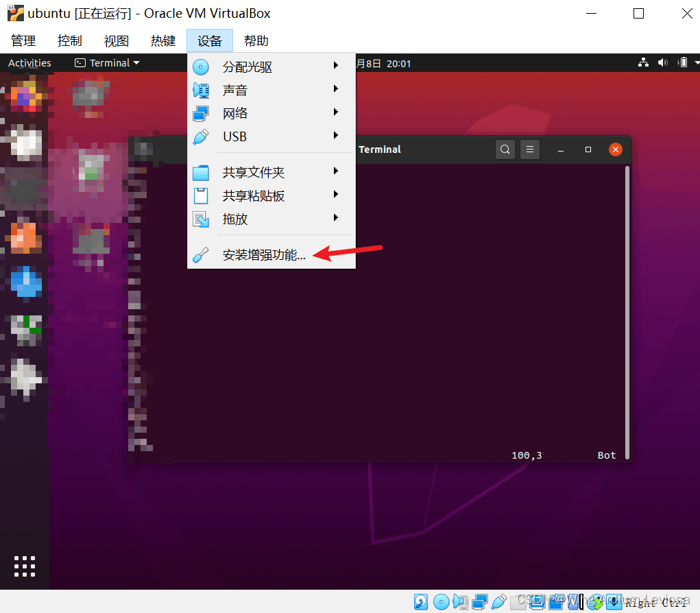
Task: Open the 热键 menu
Action: coord(163,41)
